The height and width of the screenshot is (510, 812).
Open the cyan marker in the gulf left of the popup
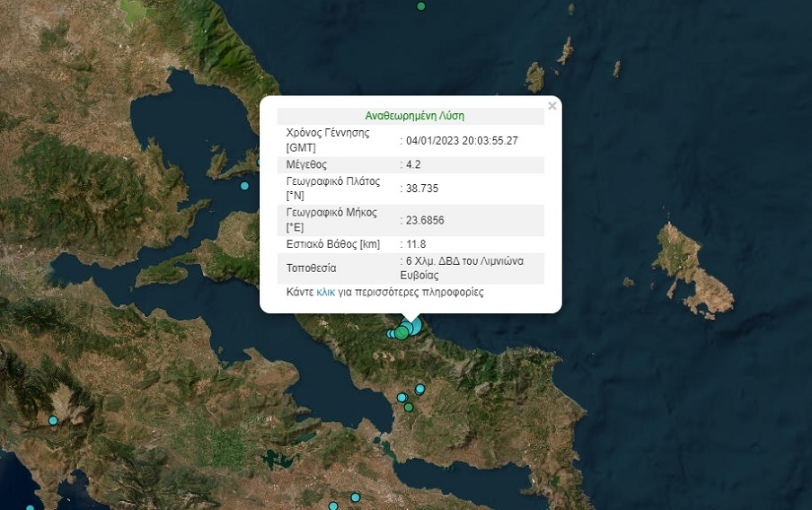(244, 185)
